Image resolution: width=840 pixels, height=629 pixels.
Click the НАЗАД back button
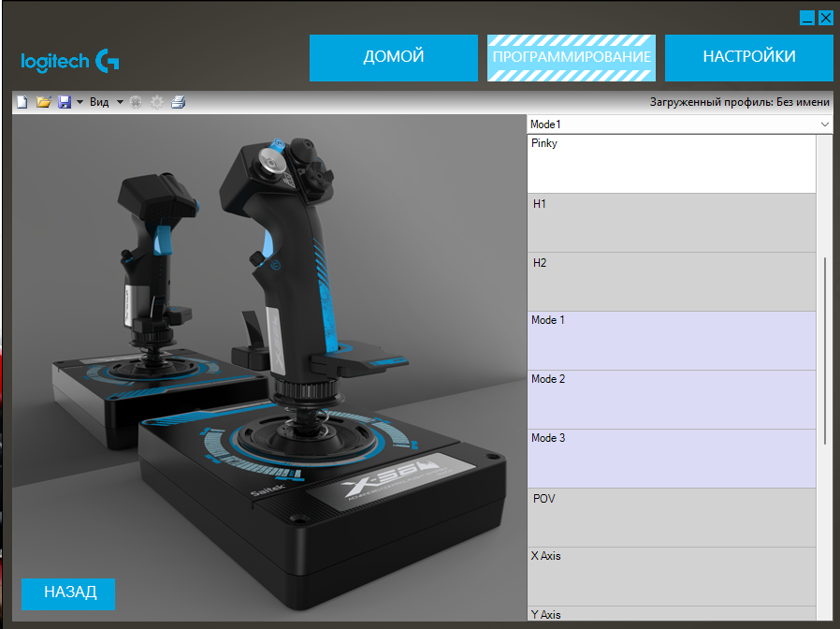68,593
